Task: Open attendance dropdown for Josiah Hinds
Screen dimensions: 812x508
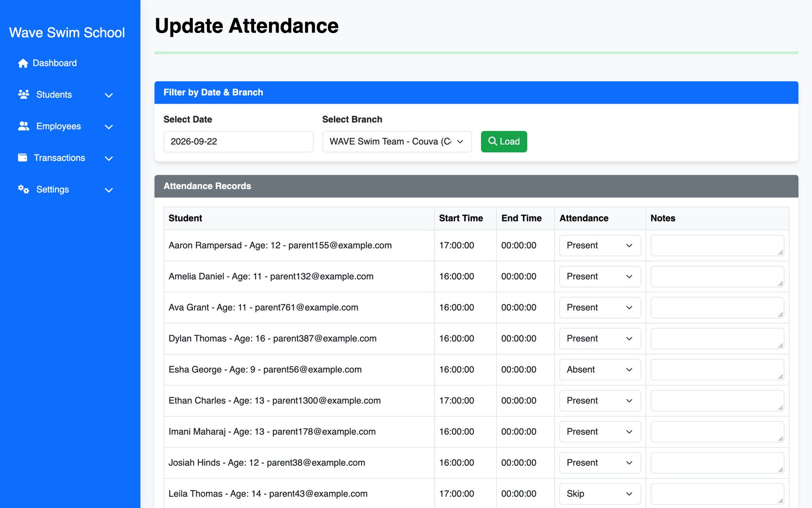Action: pos(600,462)
